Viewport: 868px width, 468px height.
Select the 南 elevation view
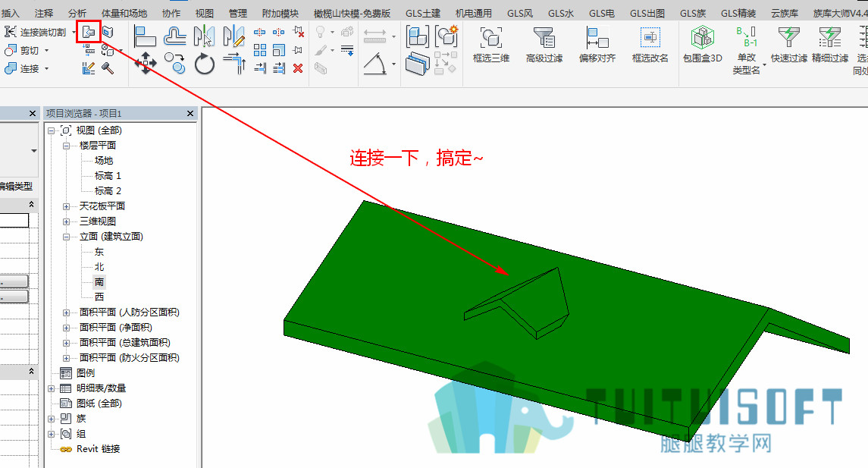coord(99,282)
